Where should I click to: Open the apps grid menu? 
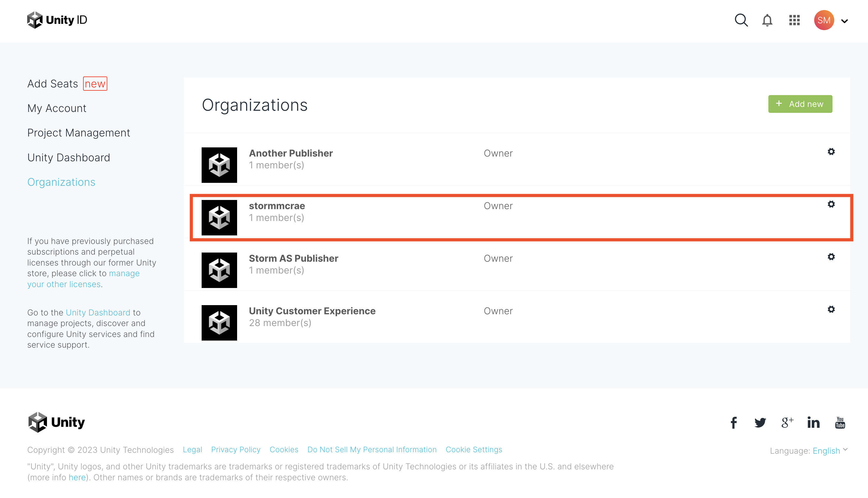[794, 20]
